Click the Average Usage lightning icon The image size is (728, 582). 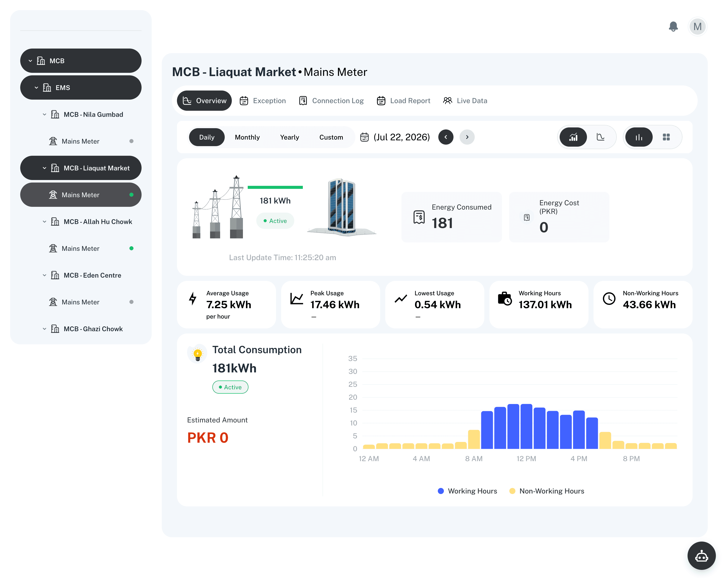coord(192,299)
